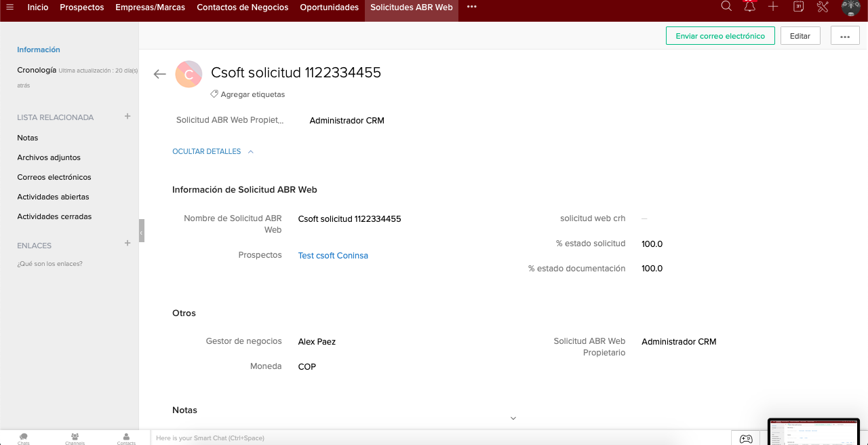Open the setup tools wrench icon
This screenshot has height=445, width=868.
pyautogui.click(x=823, y=7)
